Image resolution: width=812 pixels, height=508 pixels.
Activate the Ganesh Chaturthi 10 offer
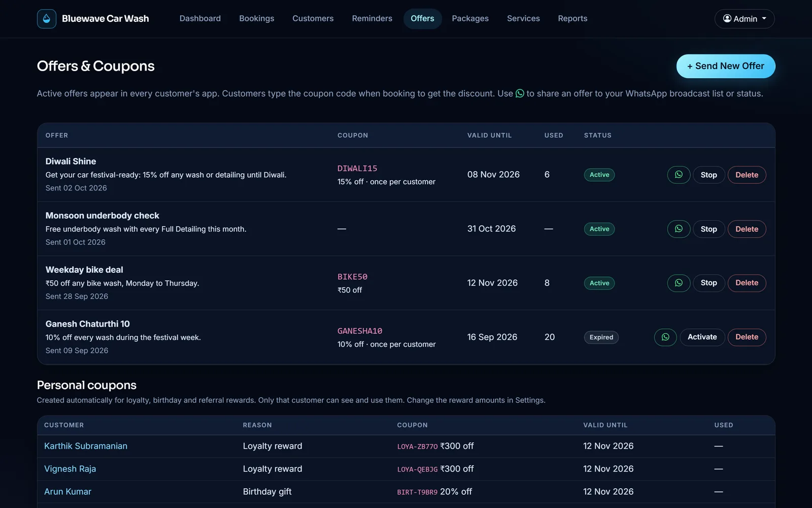tap(702, 337)
